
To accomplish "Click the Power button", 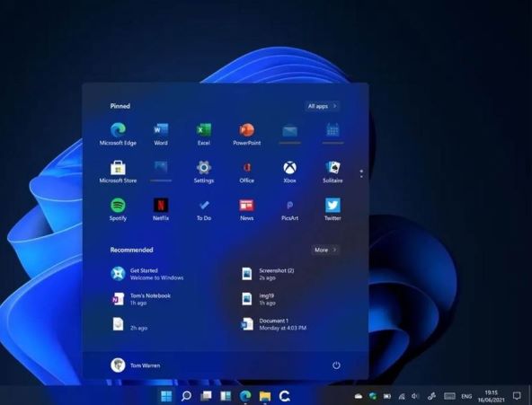I will (336, 365).
